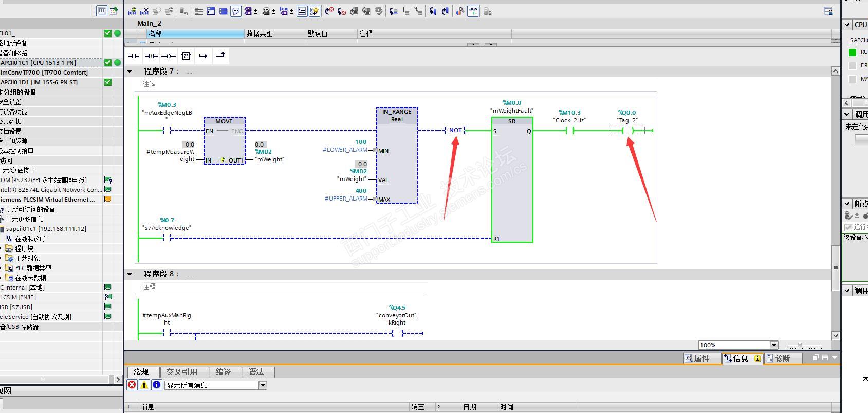Switch to the 交叉引用 tab
This screenshot has height=413, width=868.
coord(181,372)
